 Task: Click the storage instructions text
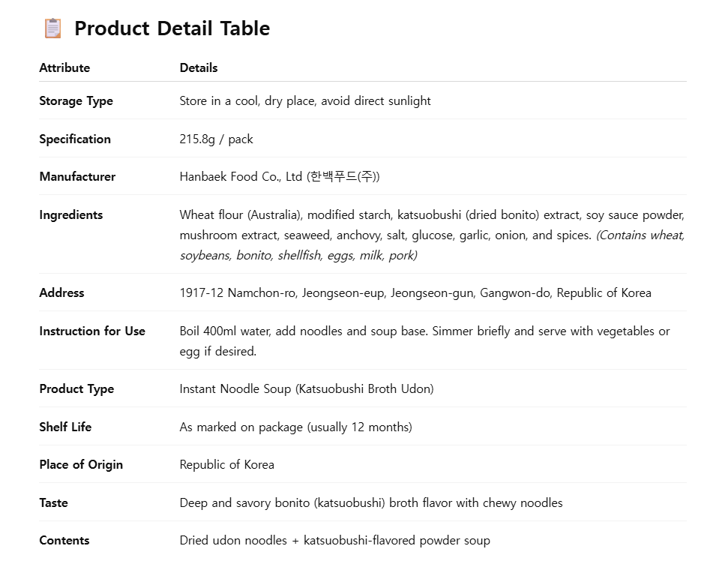pyautogui.click(x=305, y=101)
